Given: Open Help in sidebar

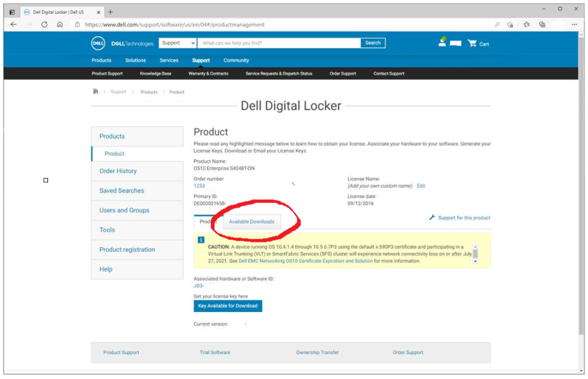Looking at the screenshot, I should coord(137,269).
